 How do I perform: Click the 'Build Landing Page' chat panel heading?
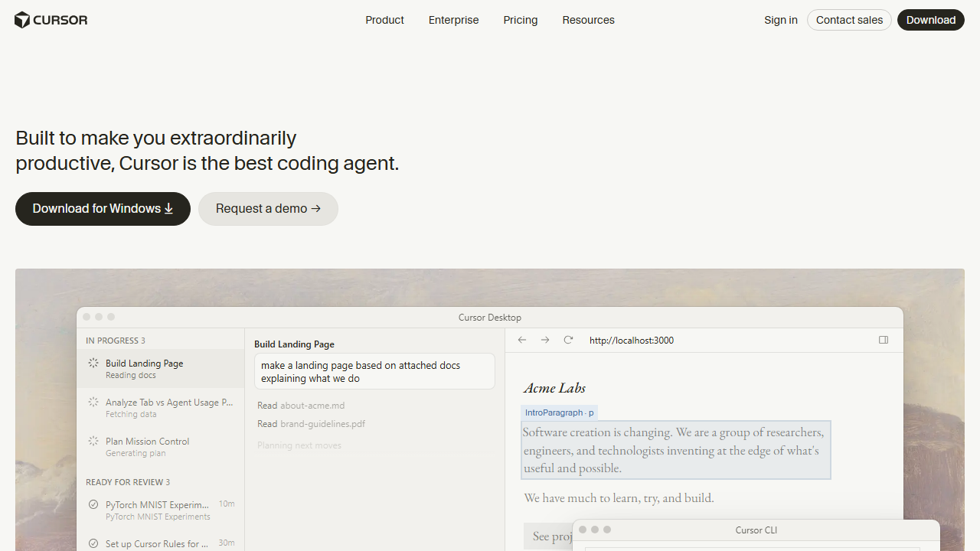[294, 344]
